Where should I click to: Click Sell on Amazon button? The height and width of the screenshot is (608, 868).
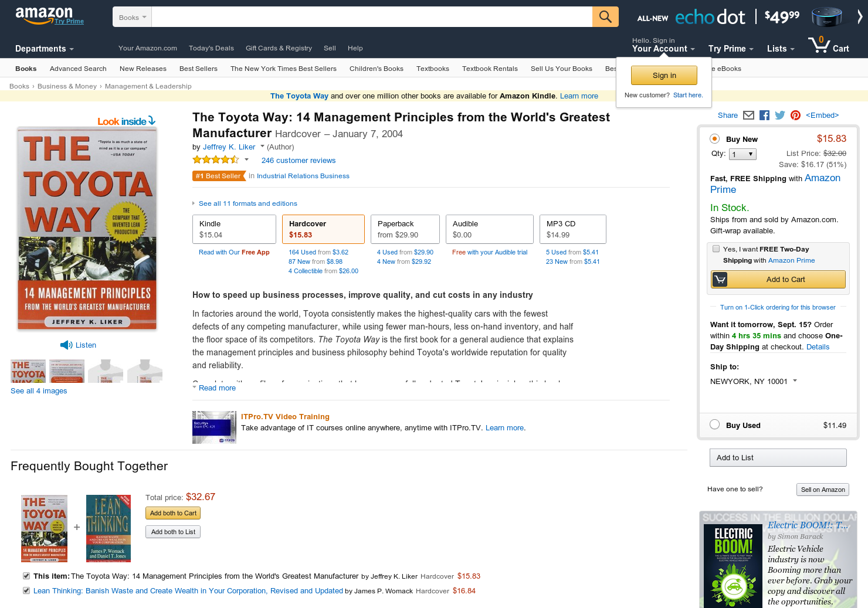tap(823, 490)
